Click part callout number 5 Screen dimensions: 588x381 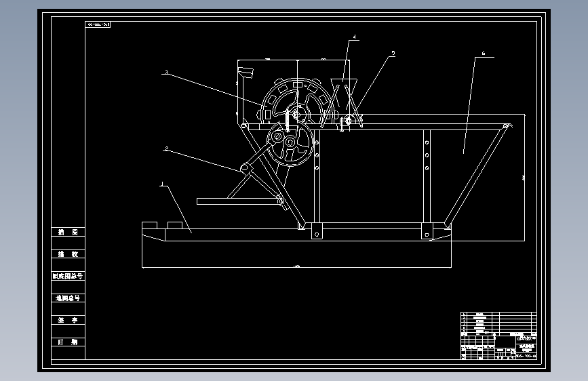pyautogui.click(x=393, y=53)
